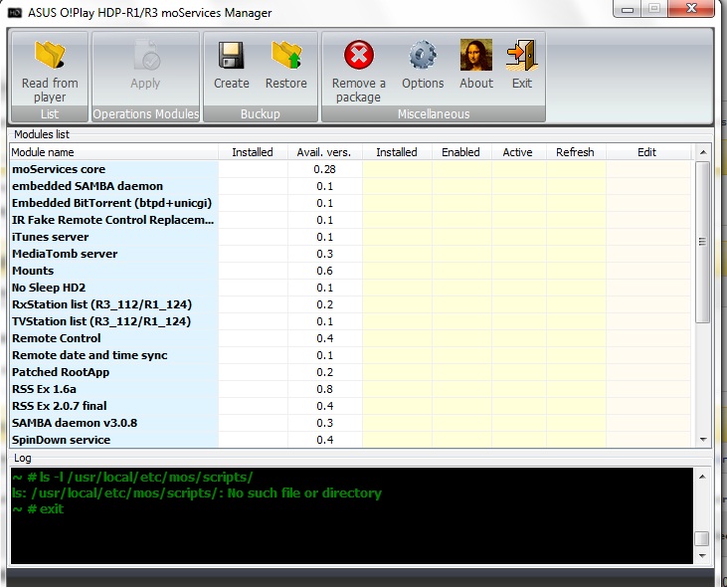Viewport: 727px width, 588px height.
Task: Click the Create backup floppy icon
Action: [232, 56]
